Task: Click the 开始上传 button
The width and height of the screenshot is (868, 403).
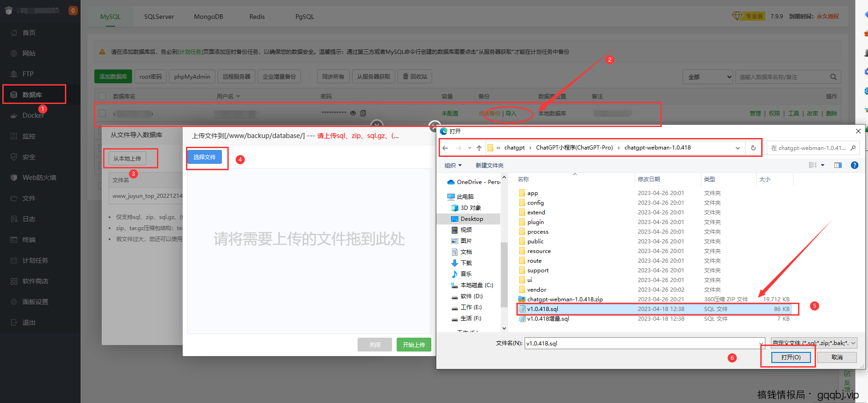Action: click(414, 345)
